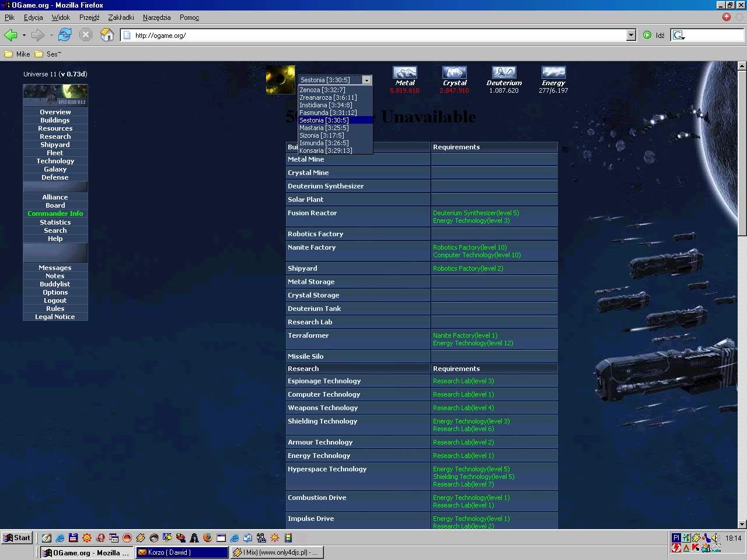Open the search engine selector dropdown

678,36
